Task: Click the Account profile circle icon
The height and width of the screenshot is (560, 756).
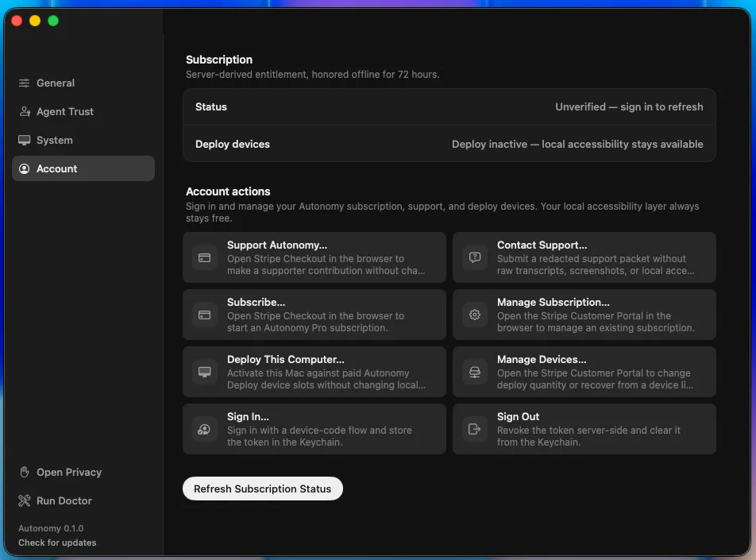Action: 24,168
